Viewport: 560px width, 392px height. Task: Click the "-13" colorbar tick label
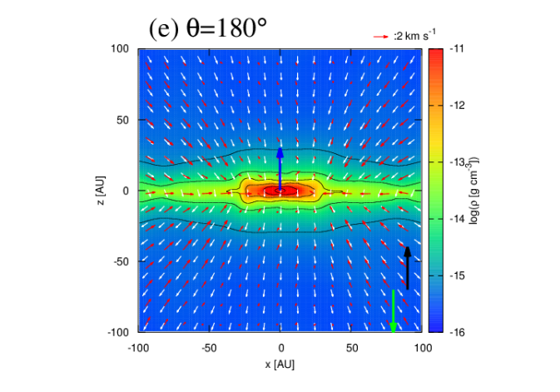[458, 162]
